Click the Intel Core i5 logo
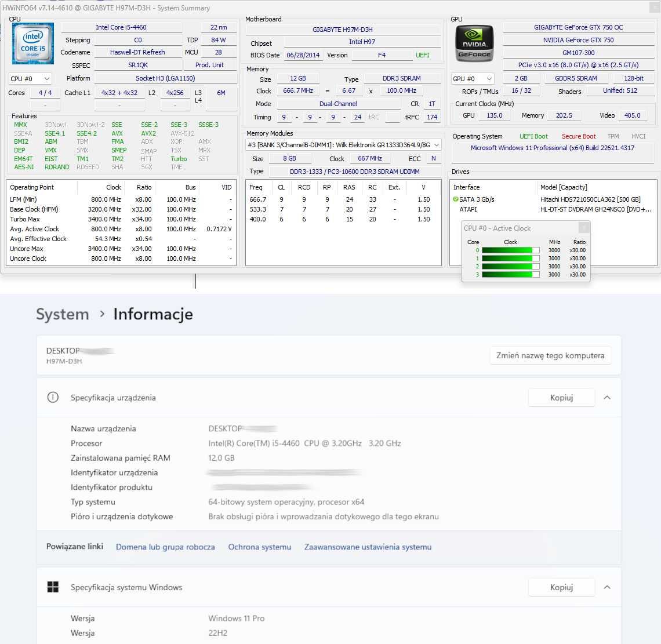This screenshot has width=661, height=644. click(x=33, y=43)
